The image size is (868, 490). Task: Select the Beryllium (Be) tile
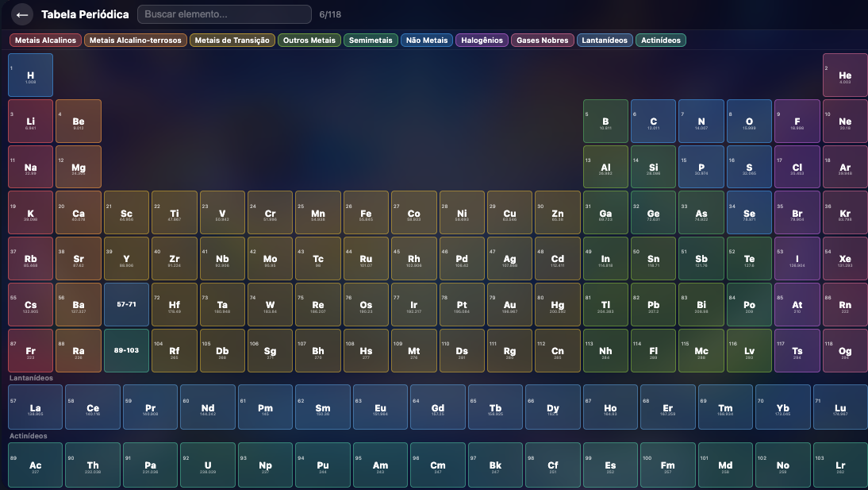pyautogui.click(x=79, y=122)
